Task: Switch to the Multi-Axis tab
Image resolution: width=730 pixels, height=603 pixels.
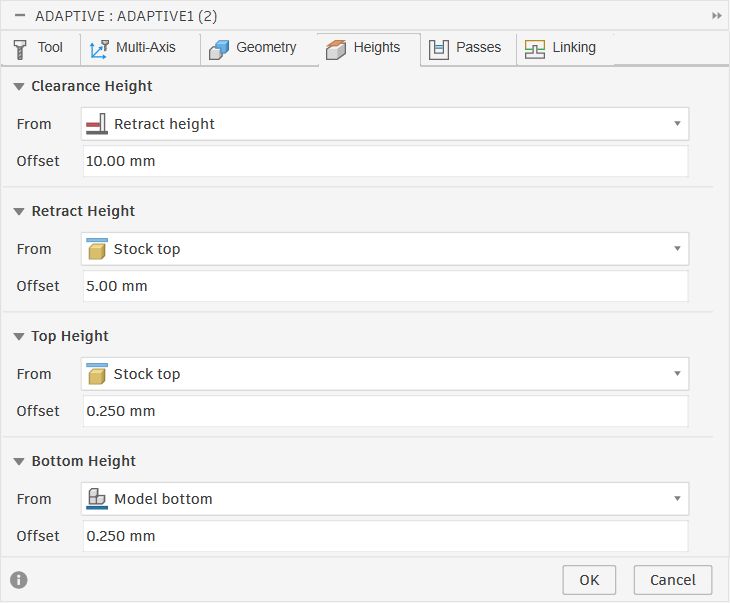Action: [140, 48]
